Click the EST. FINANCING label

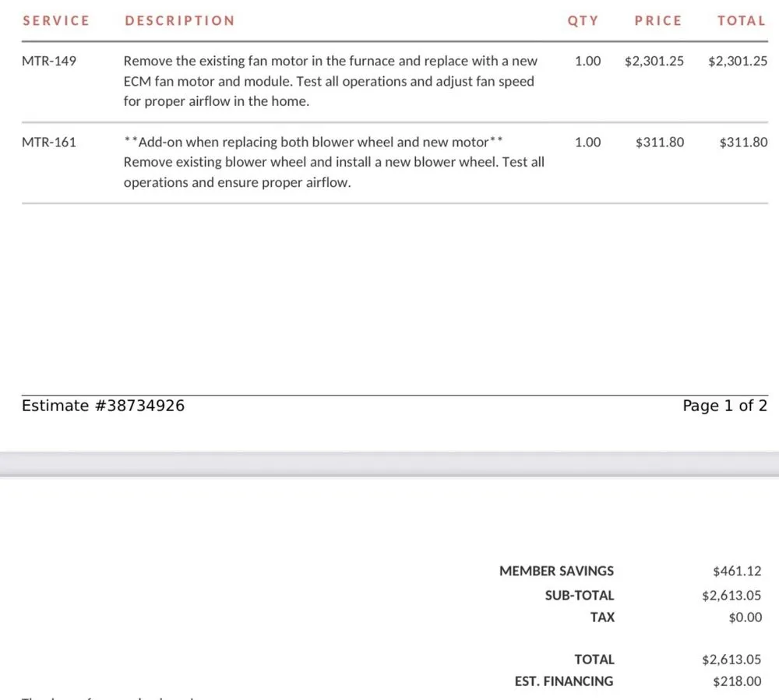pyautogui.click(x=564, y=681)
